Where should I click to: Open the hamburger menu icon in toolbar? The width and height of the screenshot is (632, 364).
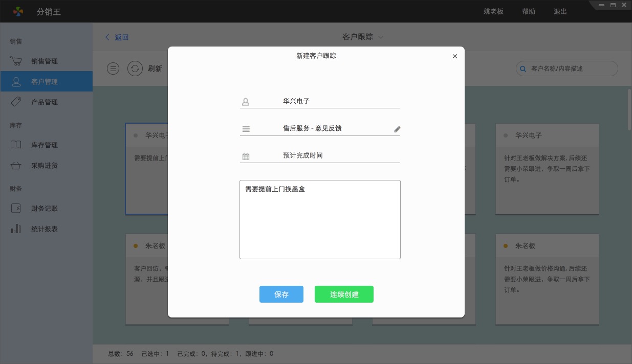(113, 69)
